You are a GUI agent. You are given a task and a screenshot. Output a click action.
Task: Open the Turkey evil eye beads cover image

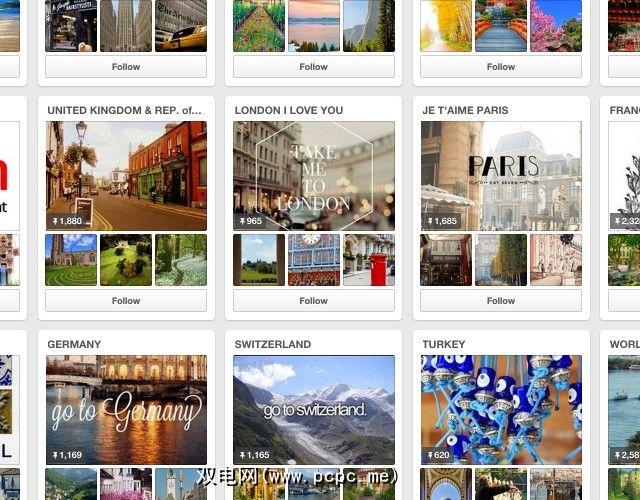pos(501,410)
